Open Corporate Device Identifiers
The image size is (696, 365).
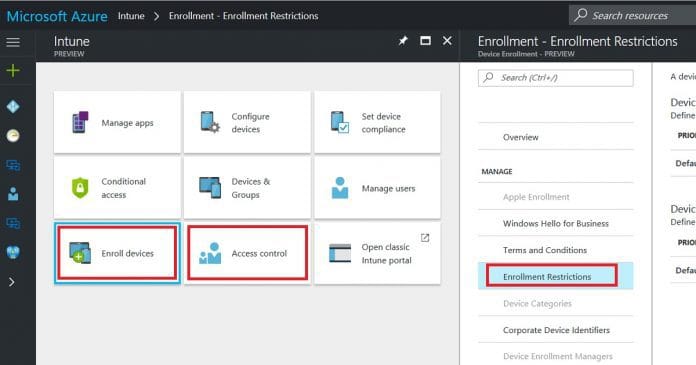pyautogui.click(x=556, y=330)
